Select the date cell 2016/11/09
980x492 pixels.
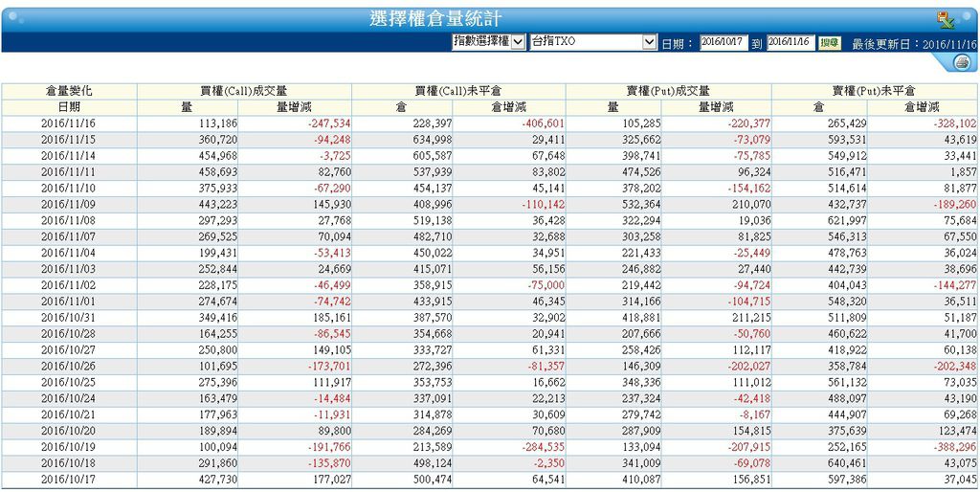68,205
